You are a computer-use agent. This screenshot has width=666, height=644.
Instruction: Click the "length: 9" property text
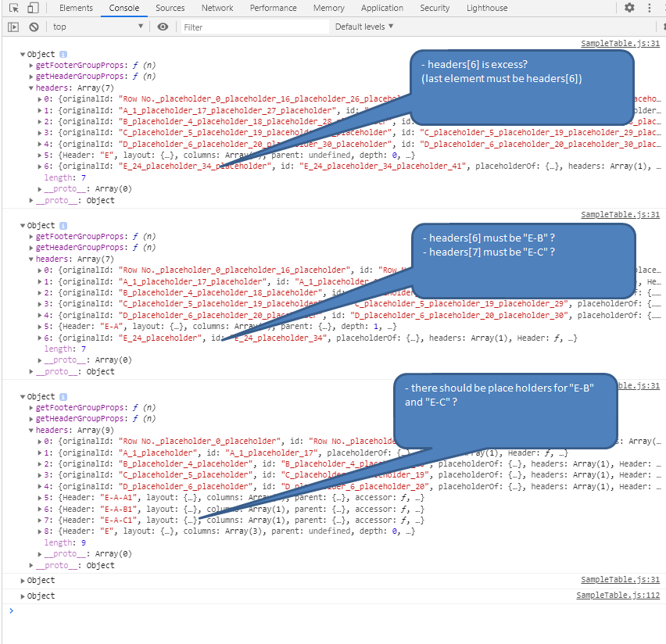pos(65,543)
